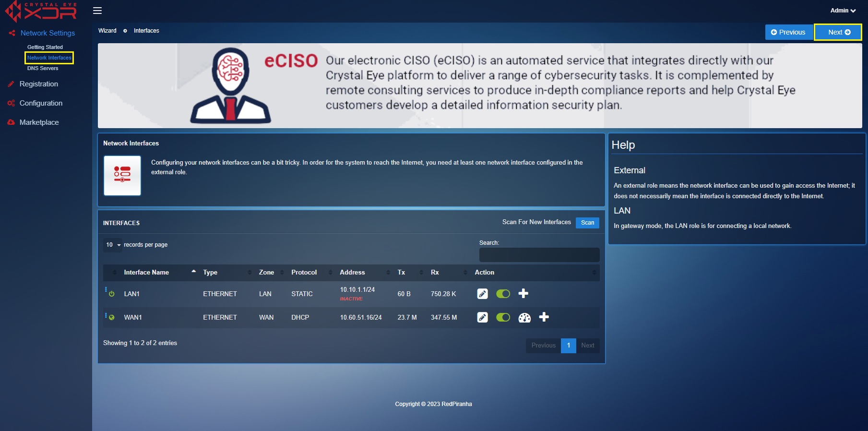
Task: Click Scan for new interfaces button
Action: [587, 223]
